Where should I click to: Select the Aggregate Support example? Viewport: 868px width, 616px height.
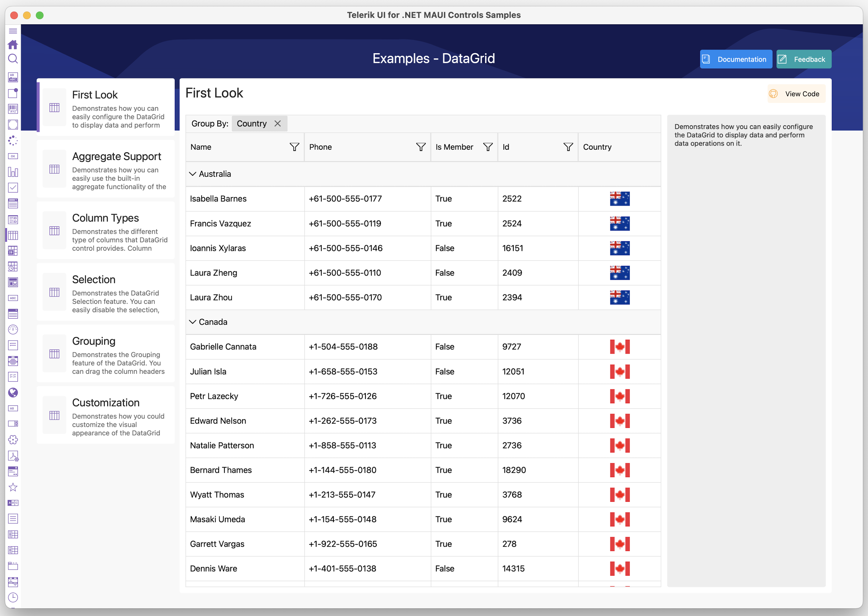pos(106,169)
